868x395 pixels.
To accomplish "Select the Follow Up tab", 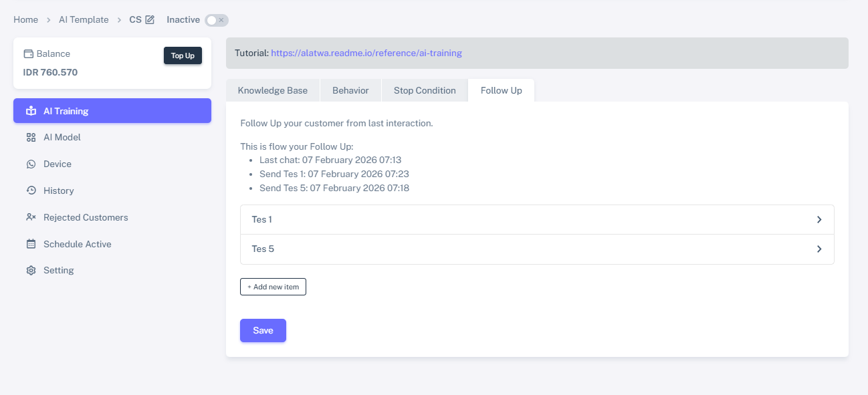I will (502, 90).
